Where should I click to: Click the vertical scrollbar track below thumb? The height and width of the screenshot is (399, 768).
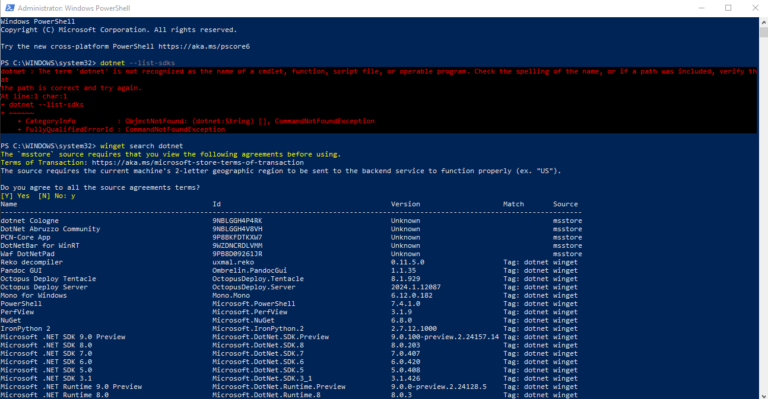point(764,213)
